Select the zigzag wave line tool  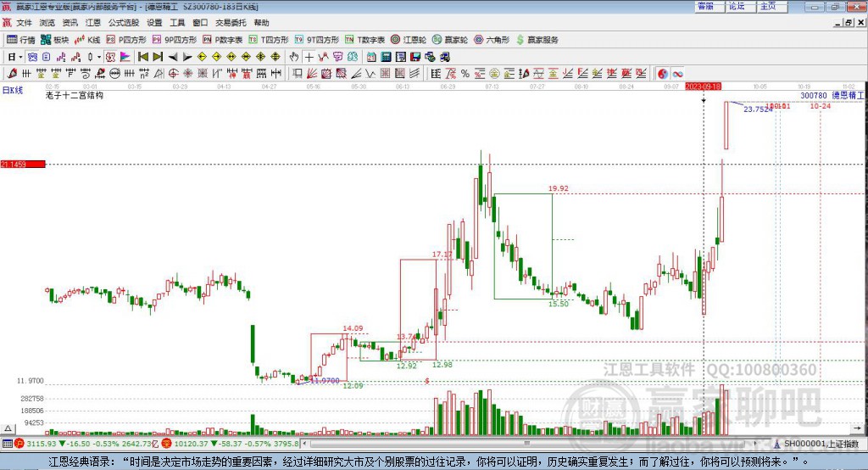370,73
